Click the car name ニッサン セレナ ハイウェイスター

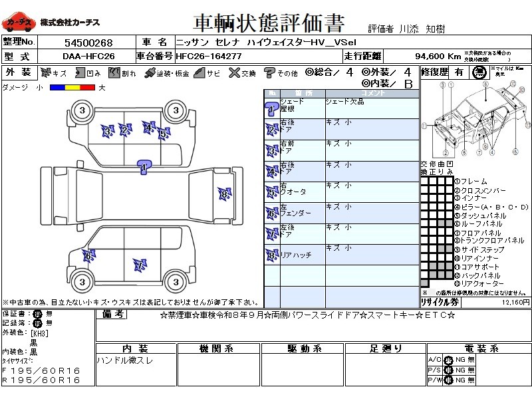pos(267,42)
